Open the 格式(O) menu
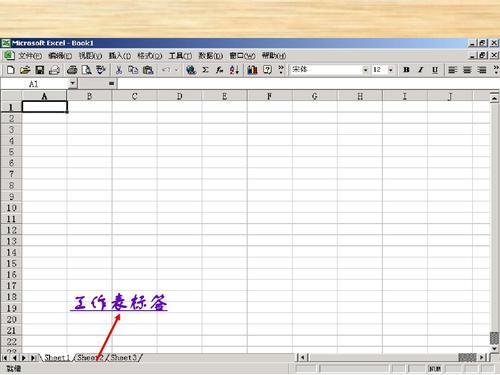The image size is (500, 375). (150, 56)
